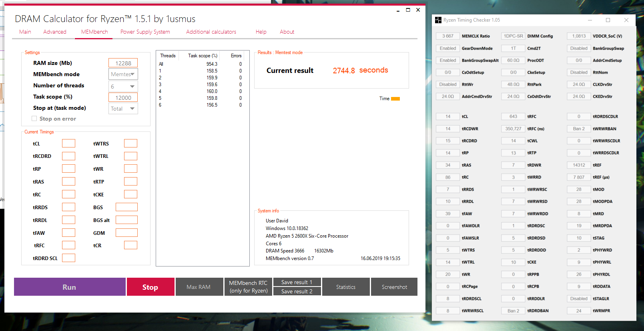This screenshot has height=331, width=644.
Task: Toggle the Stop on error checkbox
Action: [34, 119]
